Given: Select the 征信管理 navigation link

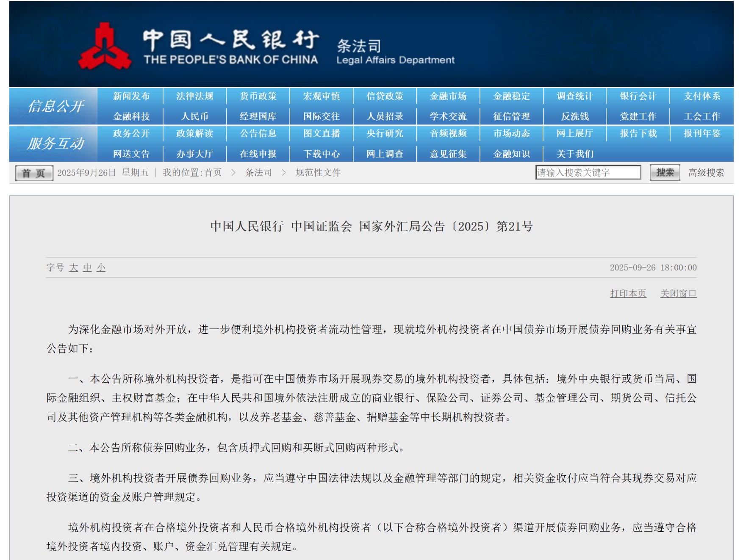Looking at the screenshot, I should [512, 116].
